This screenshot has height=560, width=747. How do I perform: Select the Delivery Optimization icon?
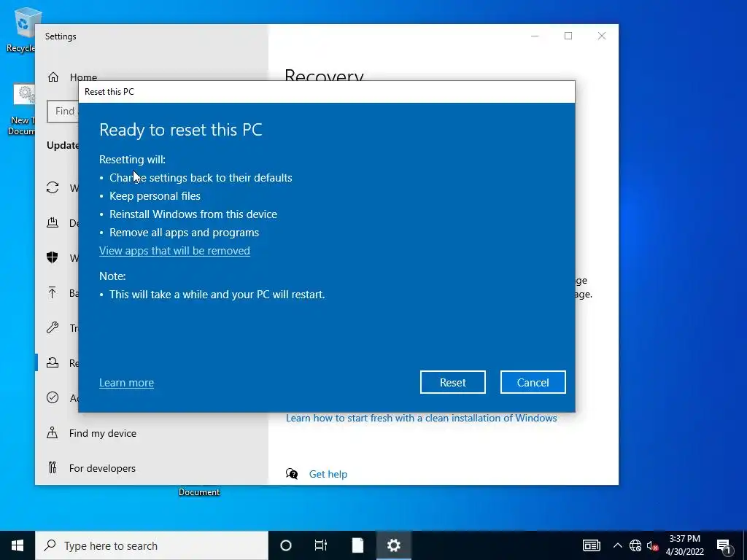53,222
